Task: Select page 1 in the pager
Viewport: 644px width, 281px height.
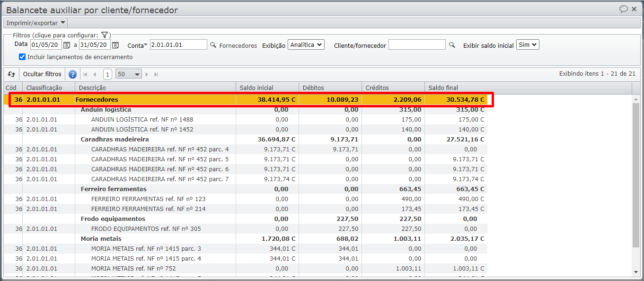Action: click(x=107, y=74)
